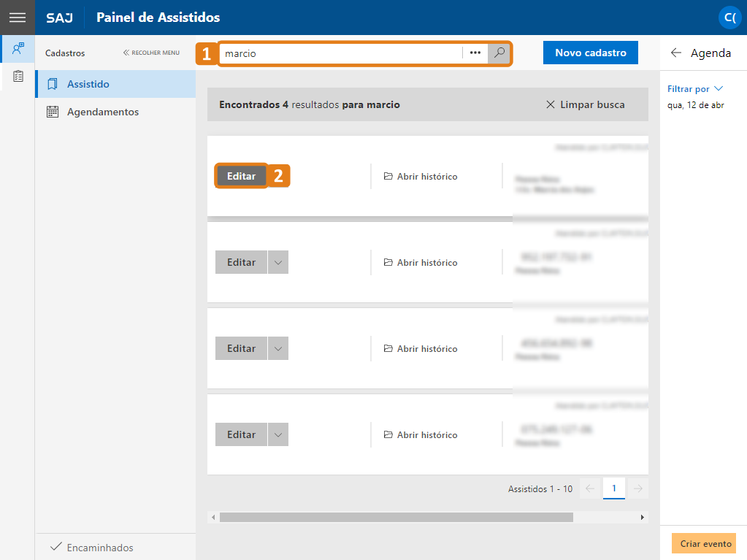The image size is (747, 560).
Task: Go to previous results page arrow
Action: pos(590,488)
